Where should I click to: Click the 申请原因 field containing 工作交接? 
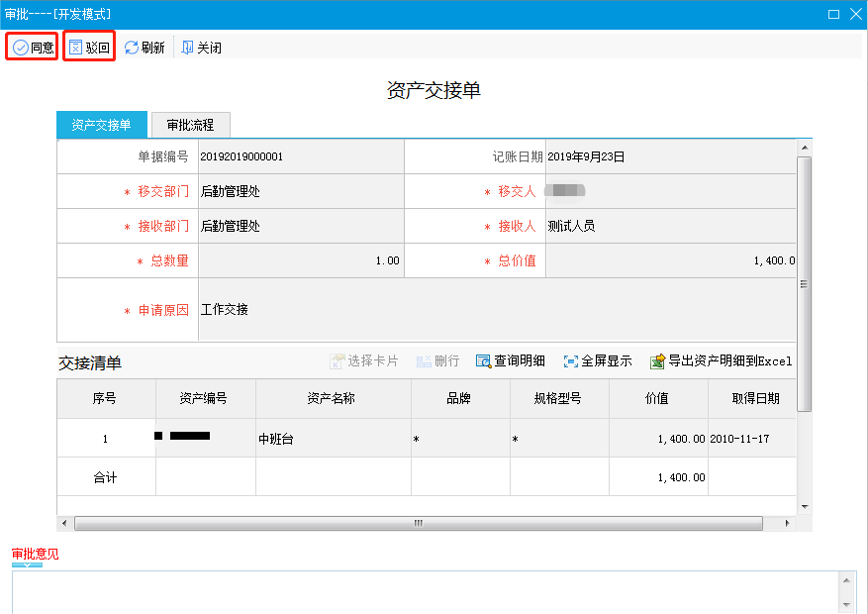495,310
